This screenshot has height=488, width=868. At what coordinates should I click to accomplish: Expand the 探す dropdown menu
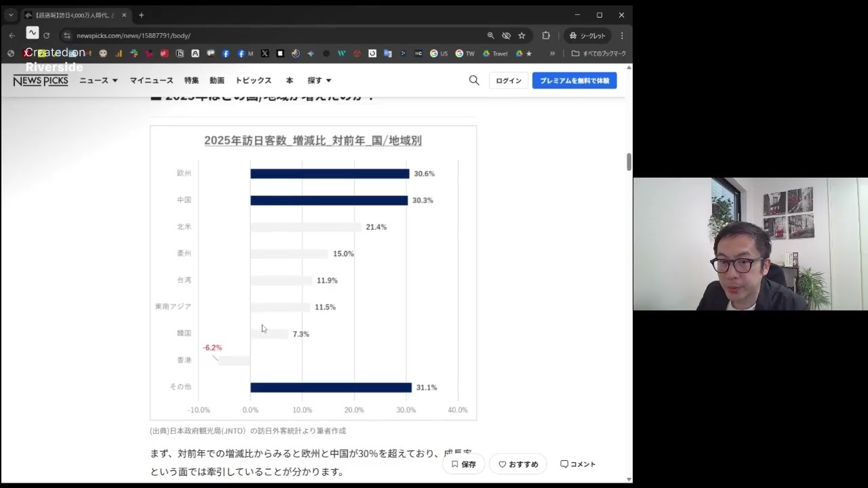[x=319, y=81]
